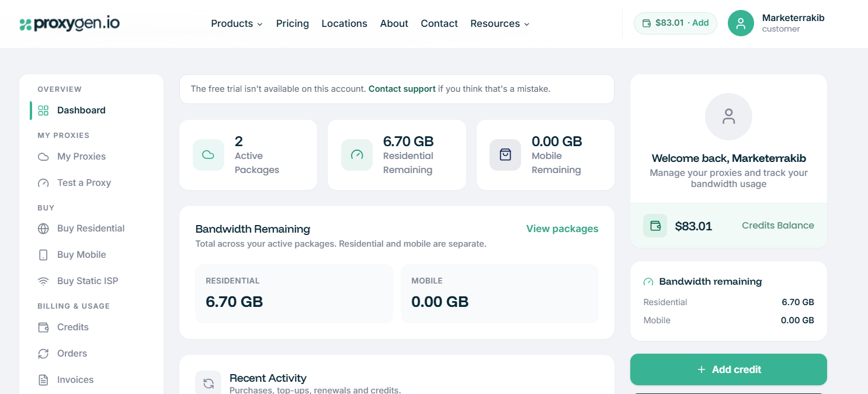868x394 pixels.
Task: Click the refresh icon beside Recent Activity
Action: (x=209, y=383)
